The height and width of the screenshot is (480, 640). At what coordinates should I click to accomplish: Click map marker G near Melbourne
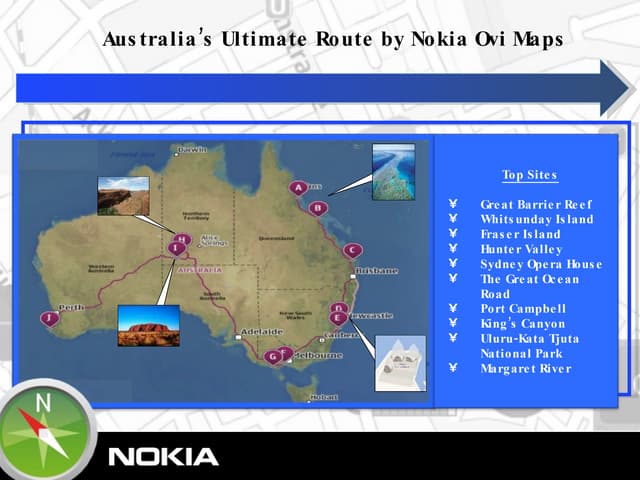272,358
